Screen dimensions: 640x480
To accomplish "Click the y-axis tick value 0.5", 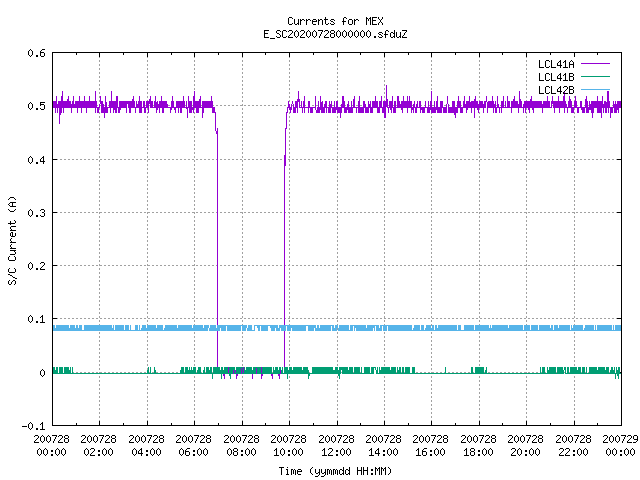I will click(36, 106).
